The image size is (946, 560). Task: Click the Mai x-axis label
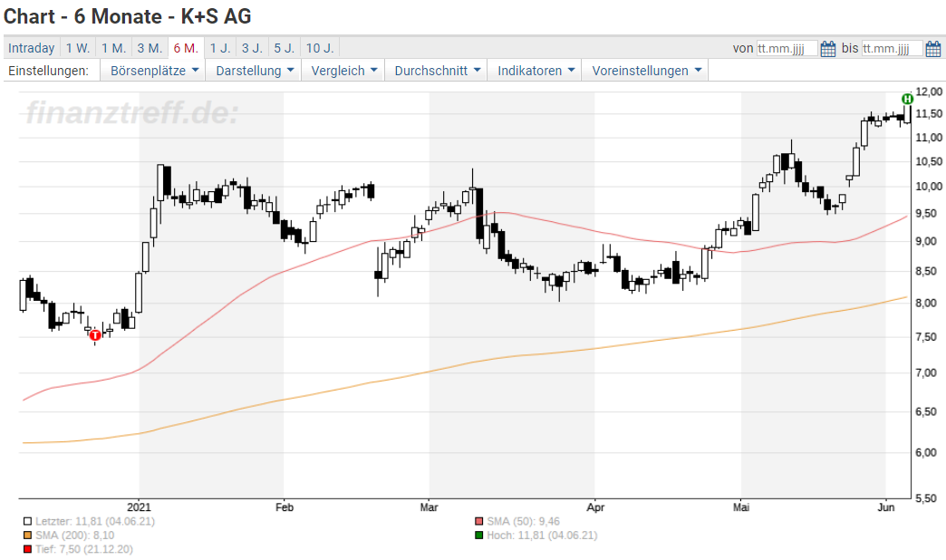741,507
